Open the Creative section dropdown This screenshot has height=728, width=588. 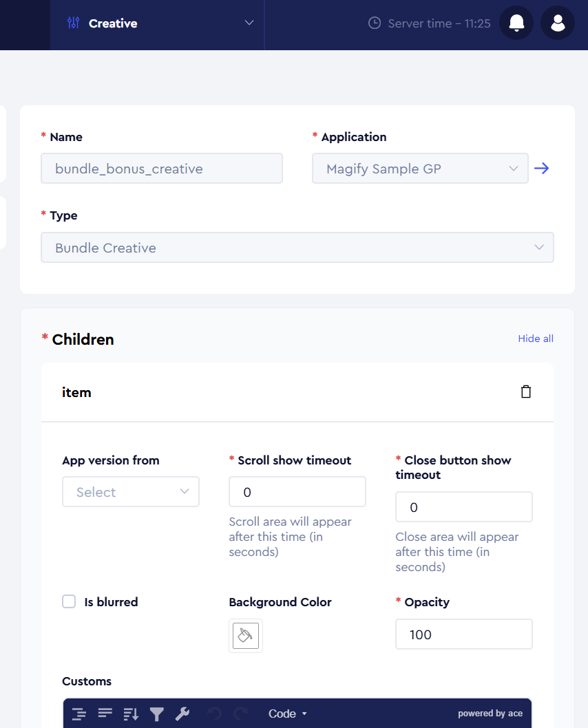coord(157,23)
